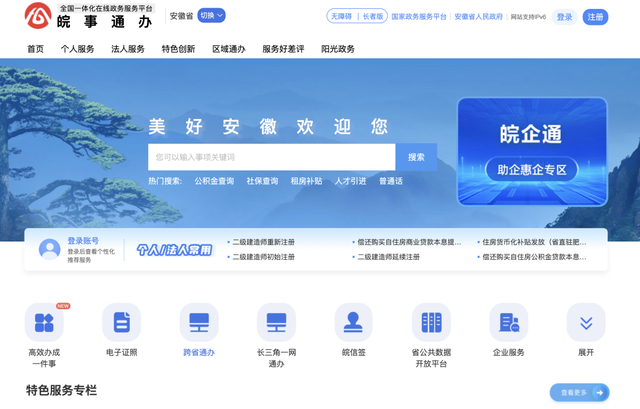Select hot search 租房补贴
Viewport: 640px width, 409px height.
(307, 181)
